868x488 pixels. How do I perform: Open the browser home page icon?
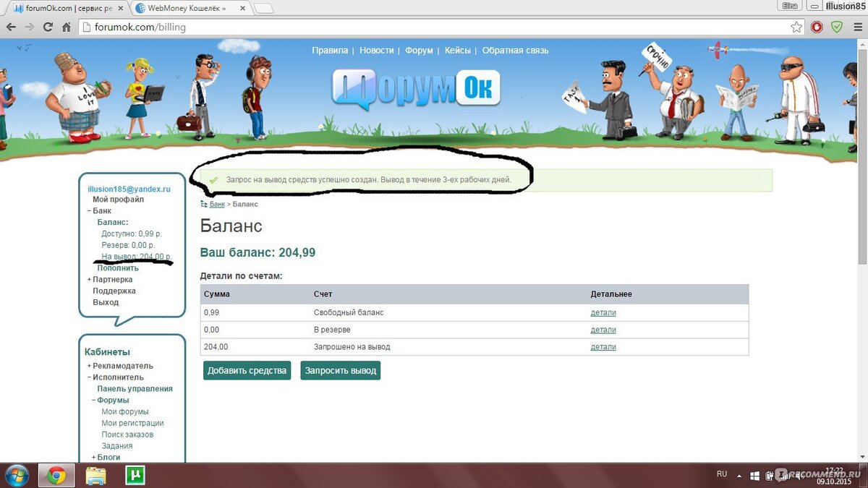coord(66,27)
